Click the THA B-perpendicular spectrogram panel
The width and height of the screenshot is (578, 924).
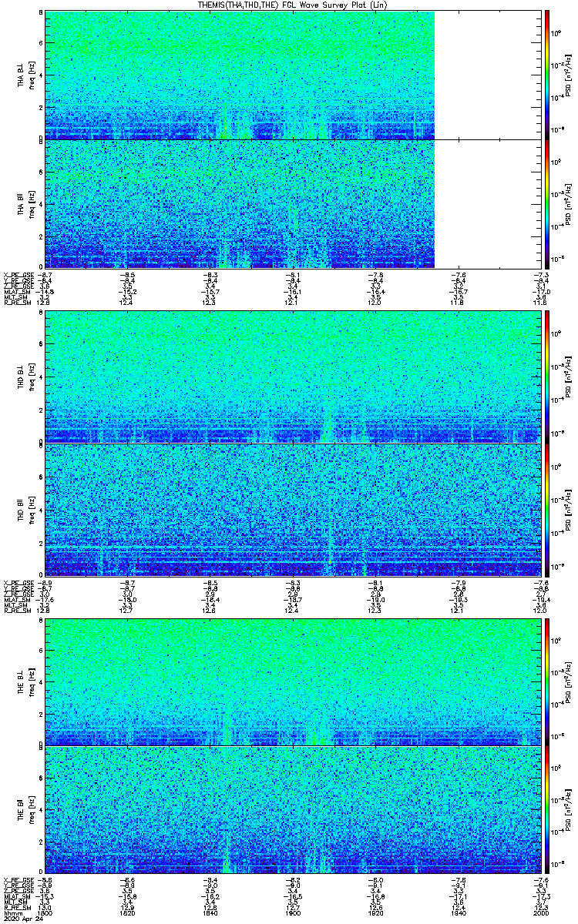tap(293, 75)
